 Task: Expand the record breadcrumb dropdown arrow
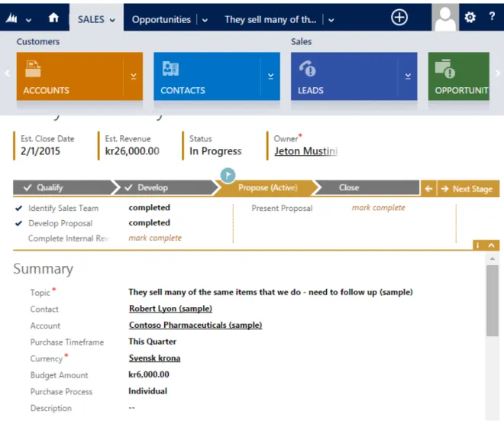(331, 21)
